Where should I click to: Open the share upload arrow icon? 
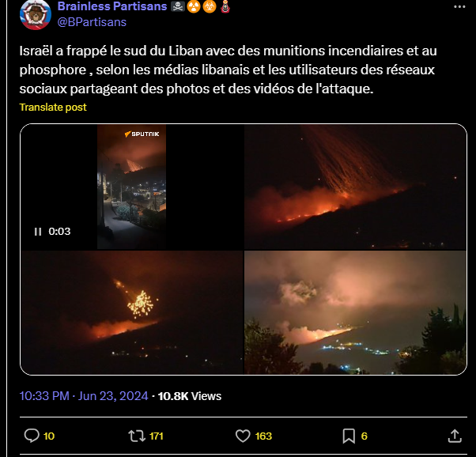click(x=455, y=436)
